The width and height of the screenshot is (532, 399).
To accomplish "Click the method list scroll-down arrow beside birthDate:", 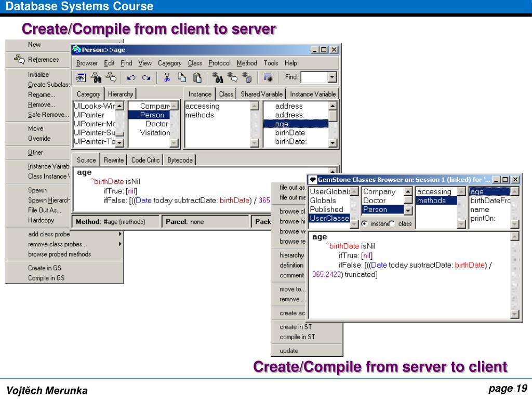I will pyautogui.click(x=333, y=143).
